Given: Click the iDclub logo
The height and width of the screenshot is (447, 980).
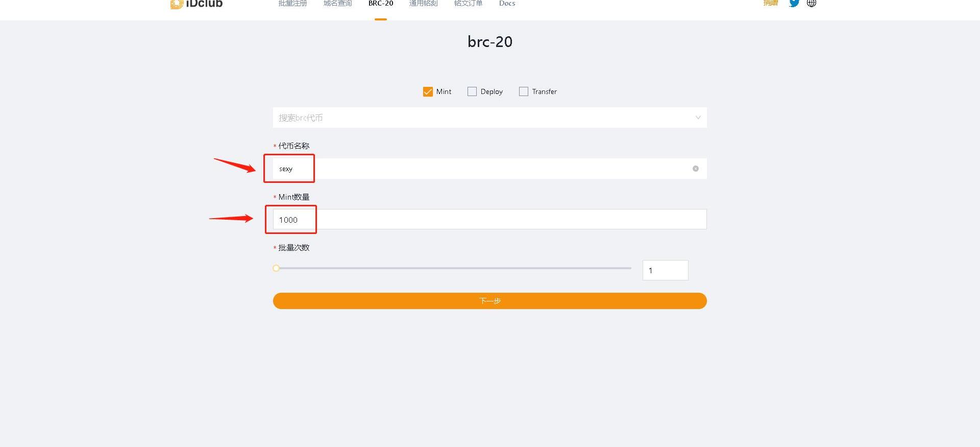Looking at the screenshot, I should pyautogui.click(x=197, y=4).
